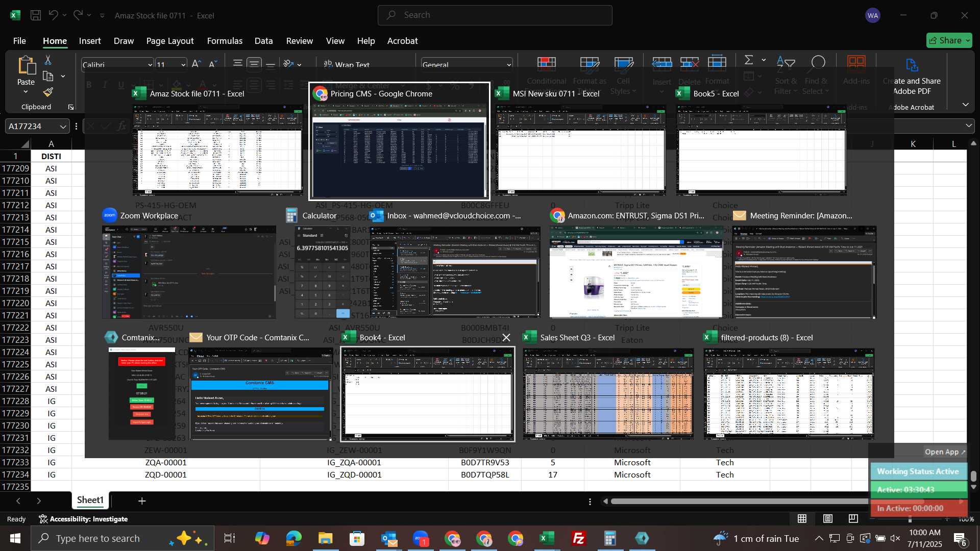Image resolution: width=980 pixels, height=551 pixels.
Task: Switch to the Formulas tab
Action: pos(225,41)
